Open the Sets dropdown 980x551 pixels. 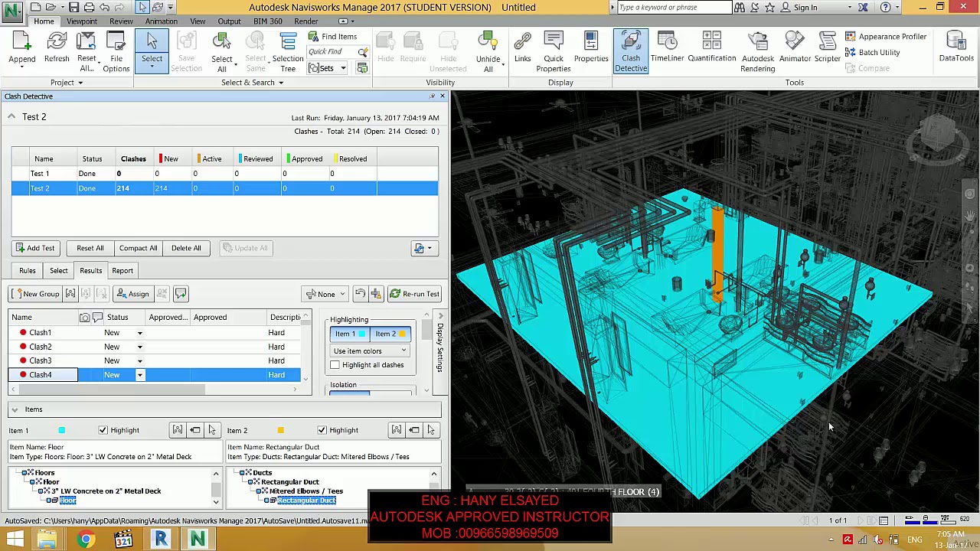(x=327, y=68)
